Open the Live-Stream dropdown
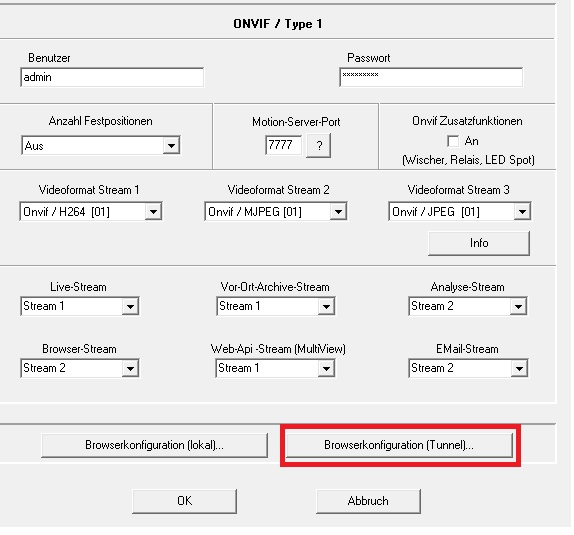The height and width of the screenshot is (535, 574). [x=80, y=306]
